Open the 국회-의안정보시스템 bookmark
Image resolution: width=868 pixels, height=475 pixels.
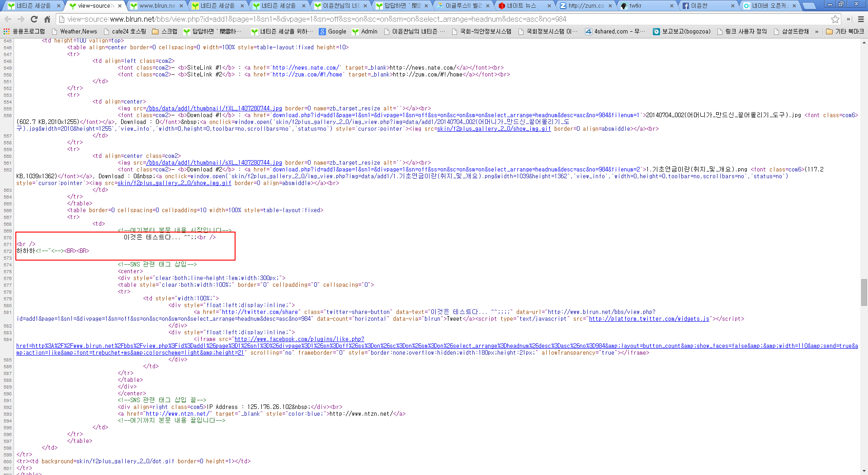coord(481,31)
